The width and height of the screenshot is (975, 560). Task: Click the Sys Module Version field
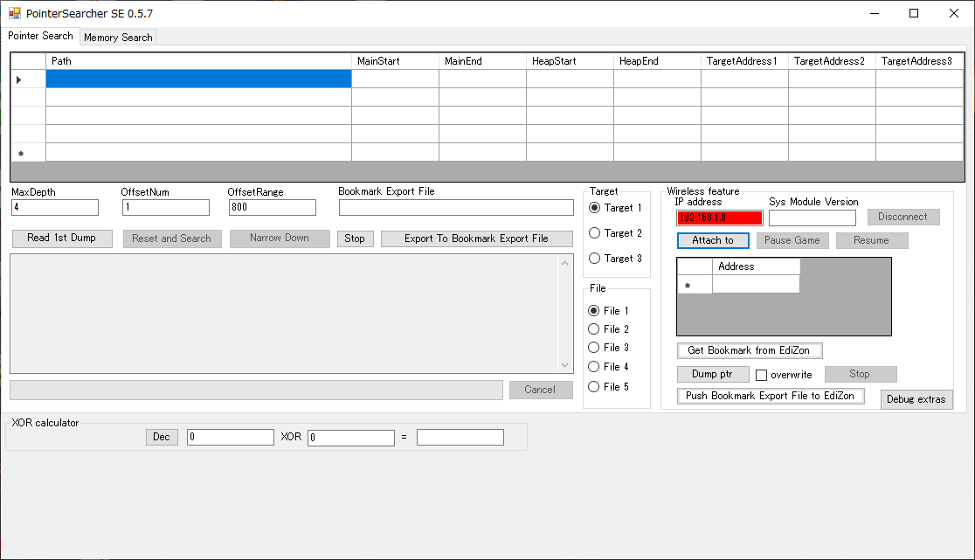pos(812,218)
